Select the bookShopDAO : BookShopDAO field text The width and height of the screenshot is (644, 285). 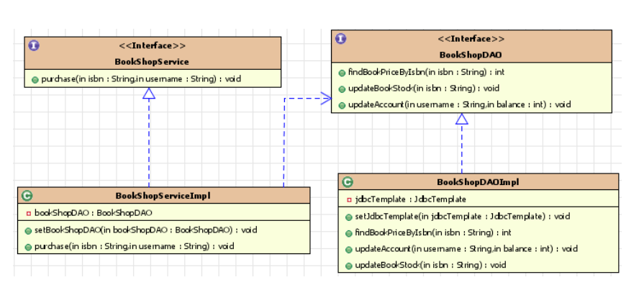94,213
